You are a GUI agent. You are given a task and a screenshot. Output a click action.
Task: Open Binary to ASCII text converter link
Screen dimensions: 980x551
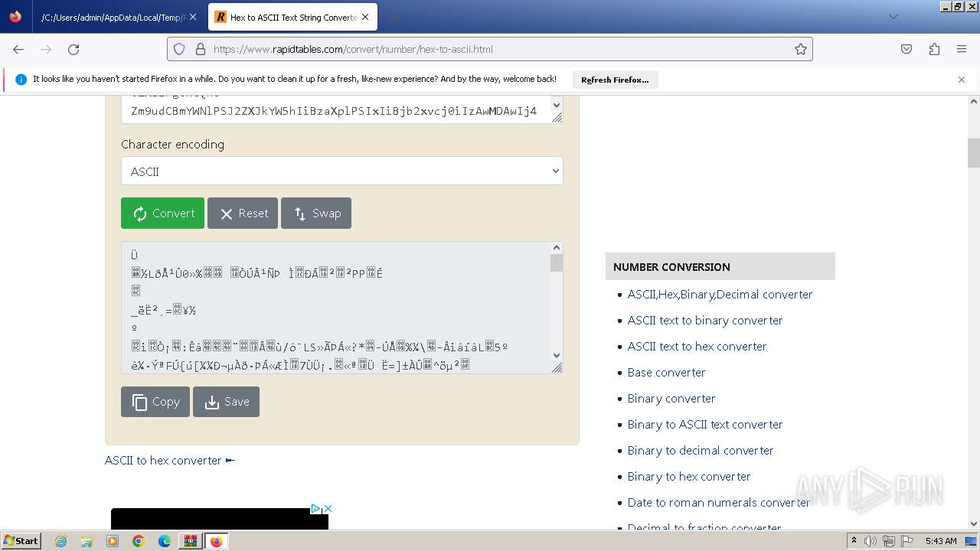(x=705, y=424)
